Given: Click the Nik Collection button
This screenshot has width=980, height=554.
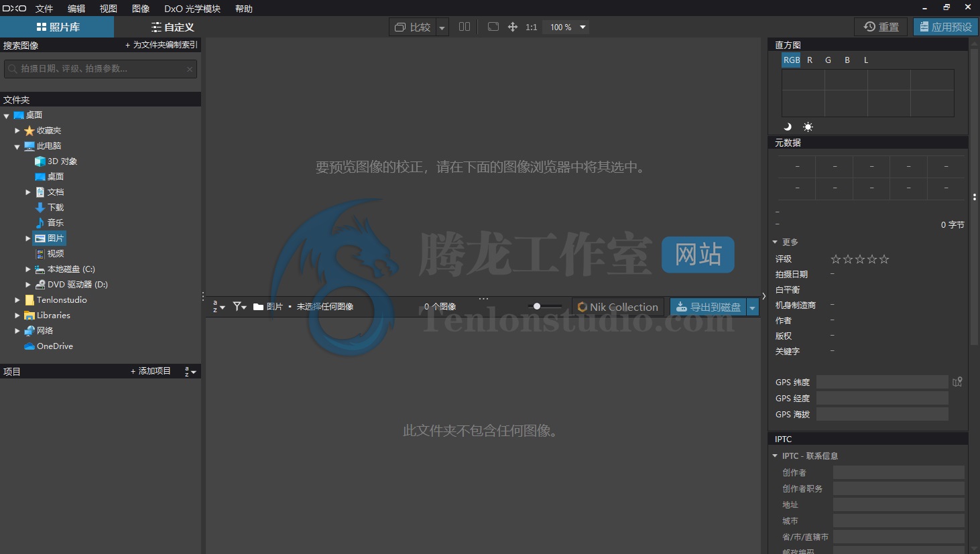Looking at the screenshot, I should click(618, 307).
